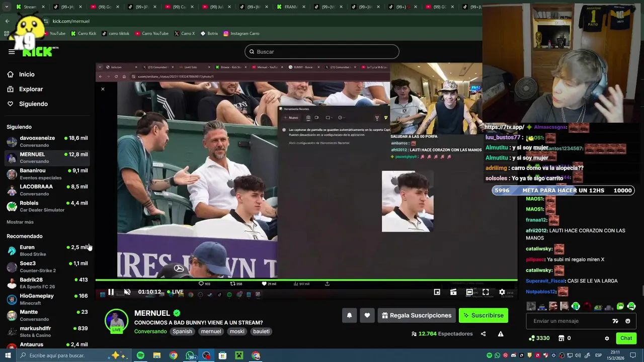
Task: Toggle theater mode in player
Action: click(469, 292)
